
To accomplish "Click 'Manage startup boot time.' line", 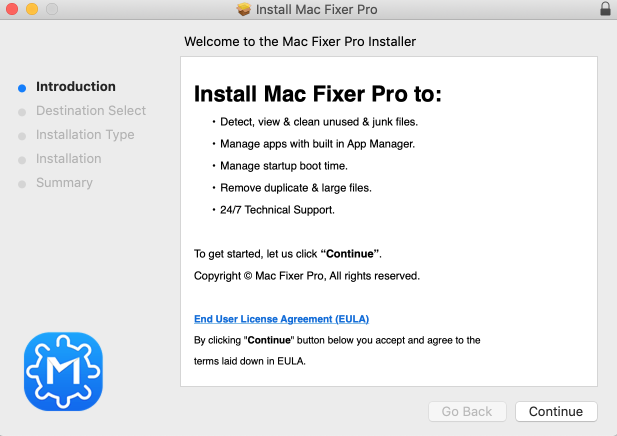I will 284,166.
